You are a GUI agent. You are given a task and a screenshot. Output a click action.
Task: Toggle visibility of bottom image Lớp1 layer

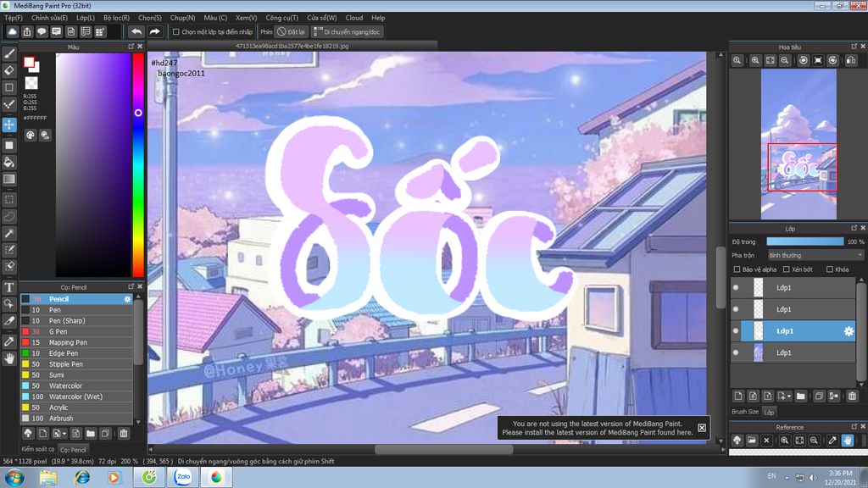(736, 352)
